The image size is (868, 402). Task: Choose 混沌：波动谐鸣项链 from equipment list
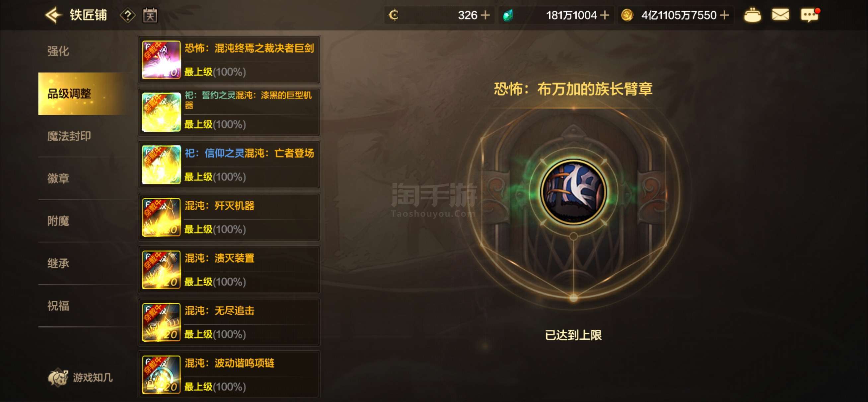tap(229, 375)
